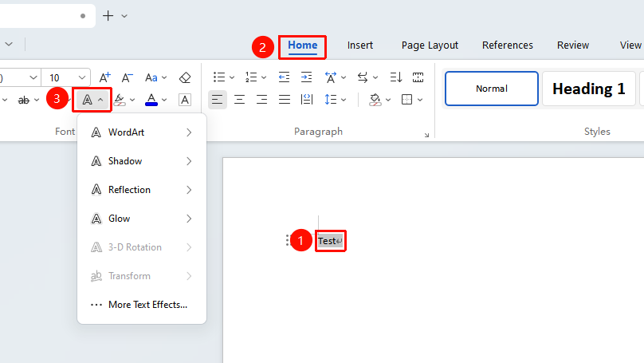The height and width of the screenshot is (363, 644).
Task: Open the font size dropdown showing 10
Action: point(82,77)
